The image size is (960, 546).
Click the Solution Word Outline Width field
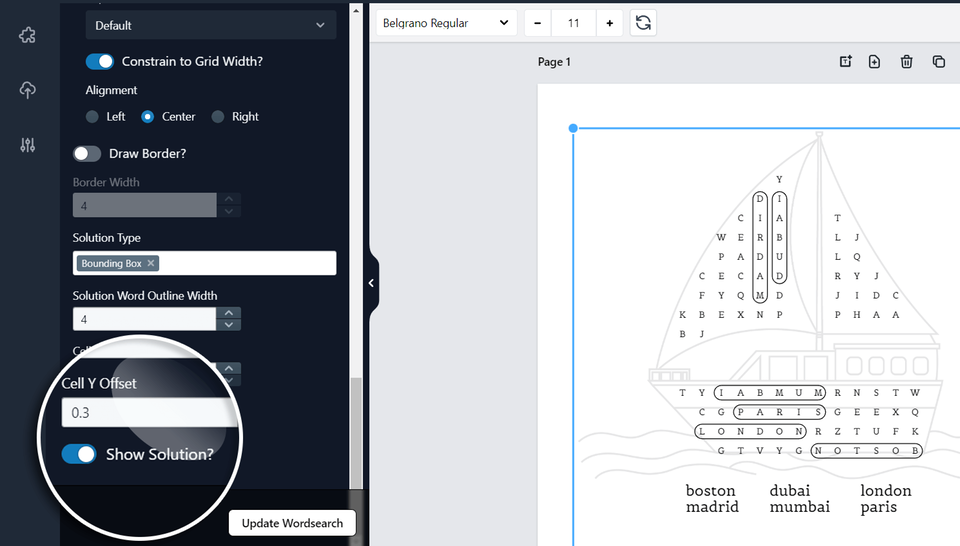[144, 319]
